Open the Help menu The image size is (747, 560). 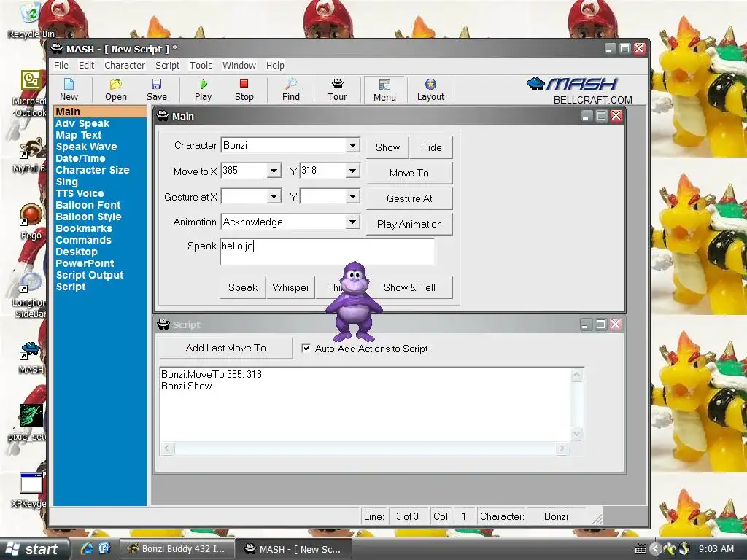(x=275, y=65)
